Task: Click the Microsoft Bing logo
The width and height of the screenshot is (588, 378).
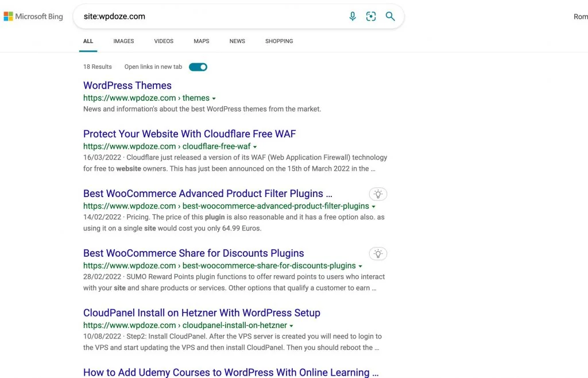Action: [33, 16]
